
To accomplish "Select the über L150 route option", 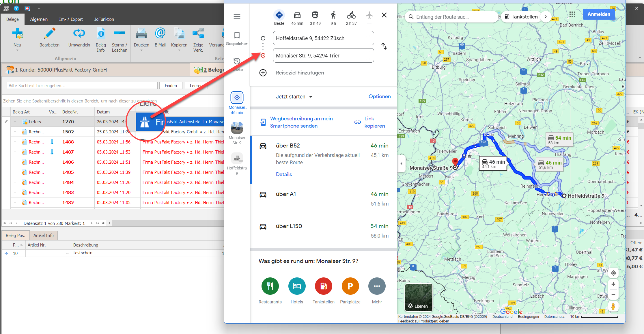I will (x=324, y=232).
